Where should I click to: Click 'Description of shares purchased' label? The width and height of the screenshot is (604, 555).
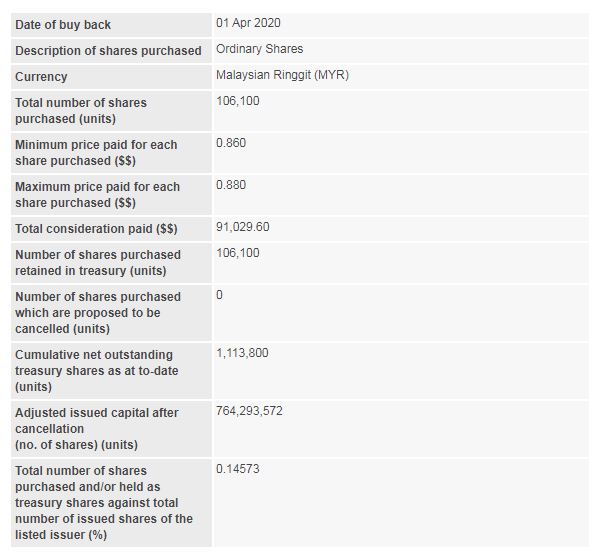[108, 50]
